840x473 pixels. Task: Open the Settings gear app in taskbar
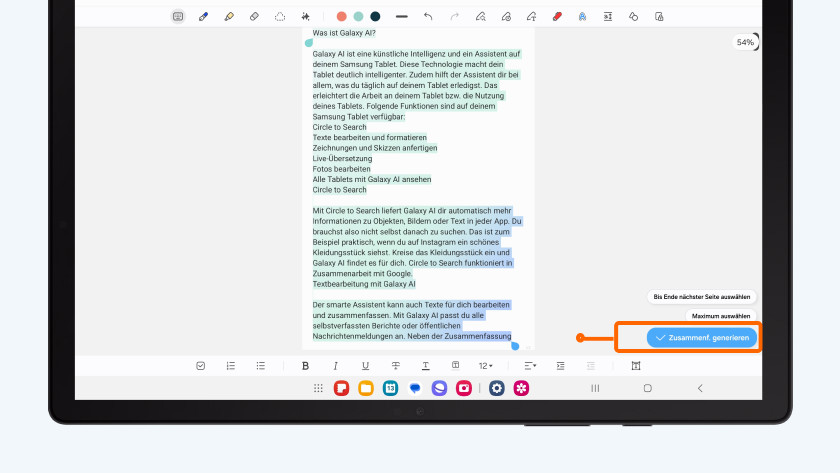496,388
